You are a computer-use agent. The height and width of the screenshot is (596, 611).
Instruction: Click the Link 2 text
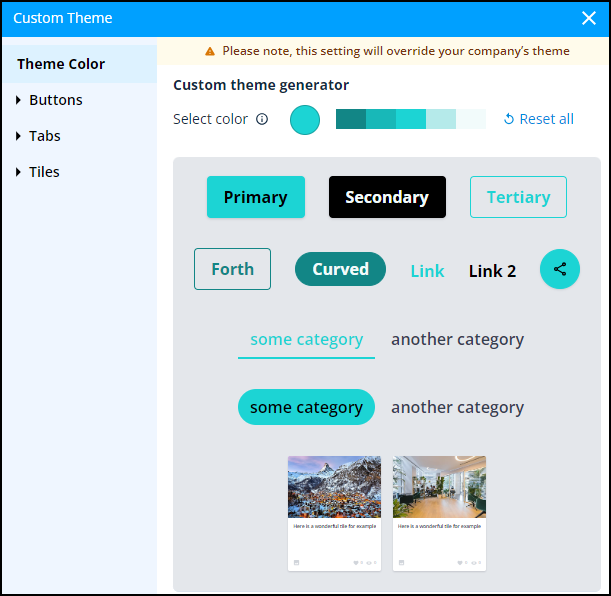point(492,271)
